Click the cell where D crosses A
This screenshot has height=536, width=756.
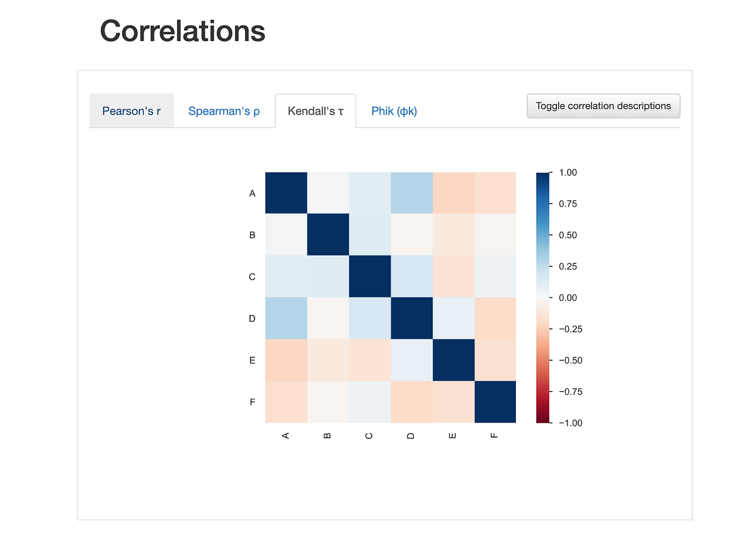coord(286,318)
